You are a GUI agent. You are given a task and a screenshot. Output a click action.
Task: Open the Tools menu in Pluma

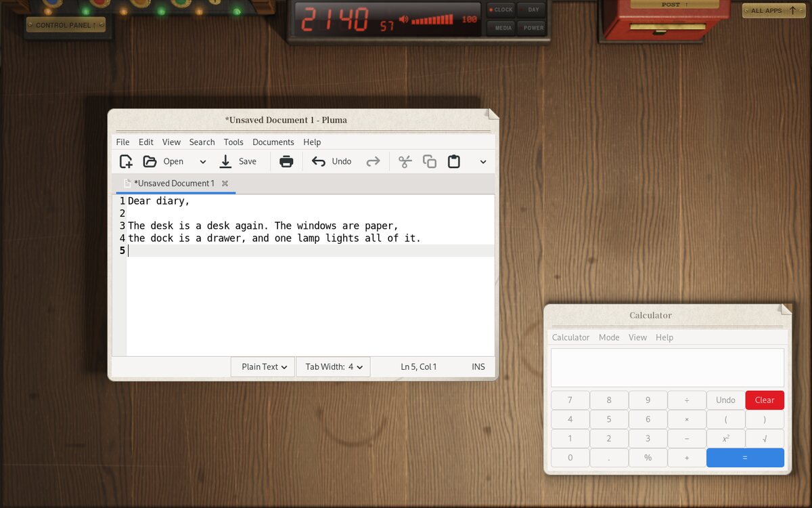tap(233, 142)
